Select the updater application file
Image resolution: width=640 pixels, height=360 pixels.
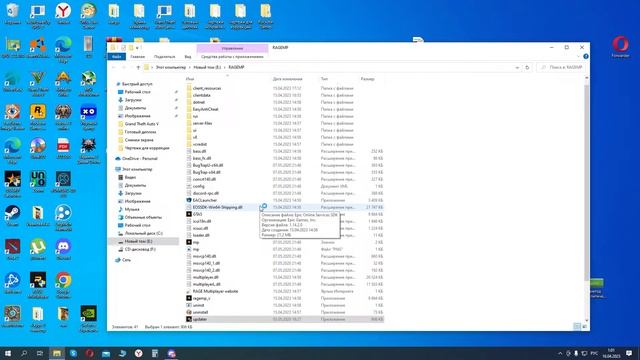286,319
